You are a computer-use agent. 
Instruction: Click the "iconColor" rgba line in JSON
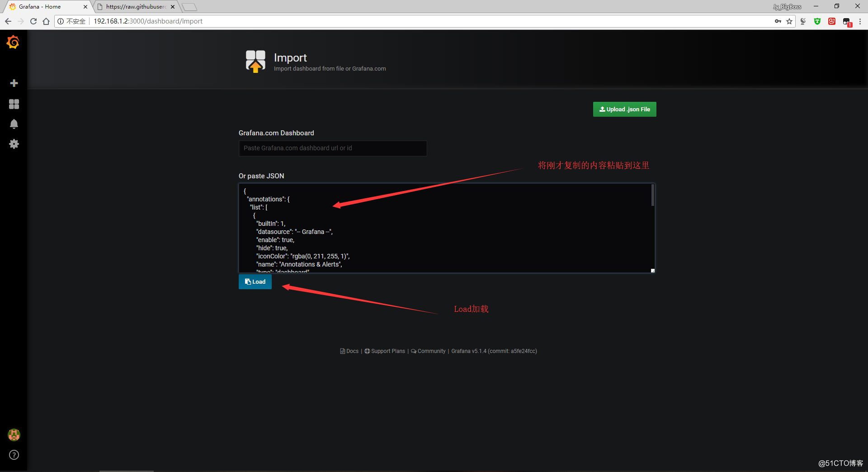point(303,256)
